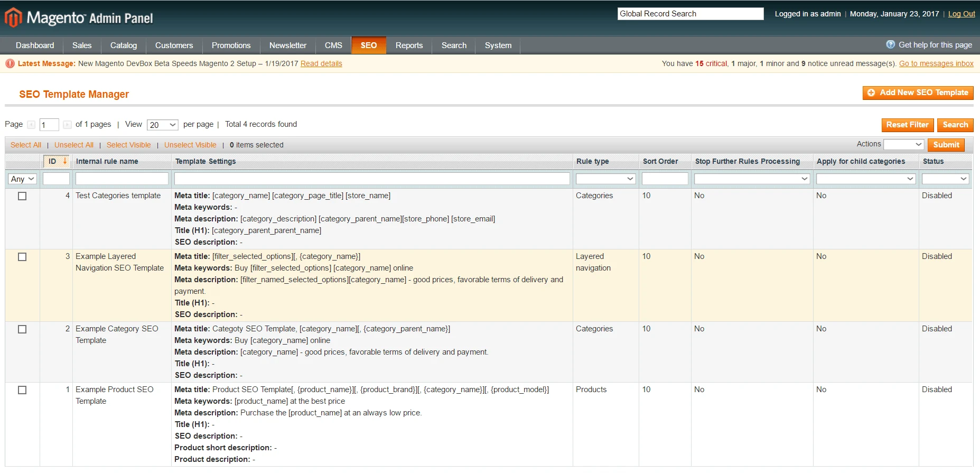This screenshot has height=473, width=980.
Task: Click the orange Search filter button
Action: tap(955, 125)
